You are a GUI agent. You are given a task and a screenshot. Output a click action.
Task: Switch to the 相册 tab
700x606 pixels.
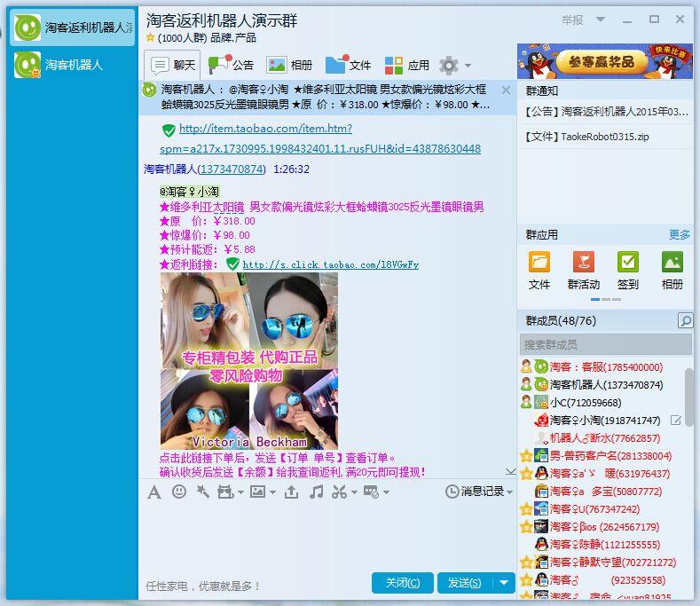289,65
